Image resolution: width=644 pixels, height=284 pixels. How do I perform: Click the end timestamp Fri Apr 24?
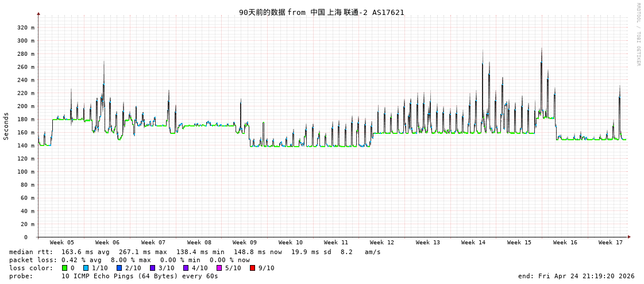pyautogui.click(x=576, y=276)
